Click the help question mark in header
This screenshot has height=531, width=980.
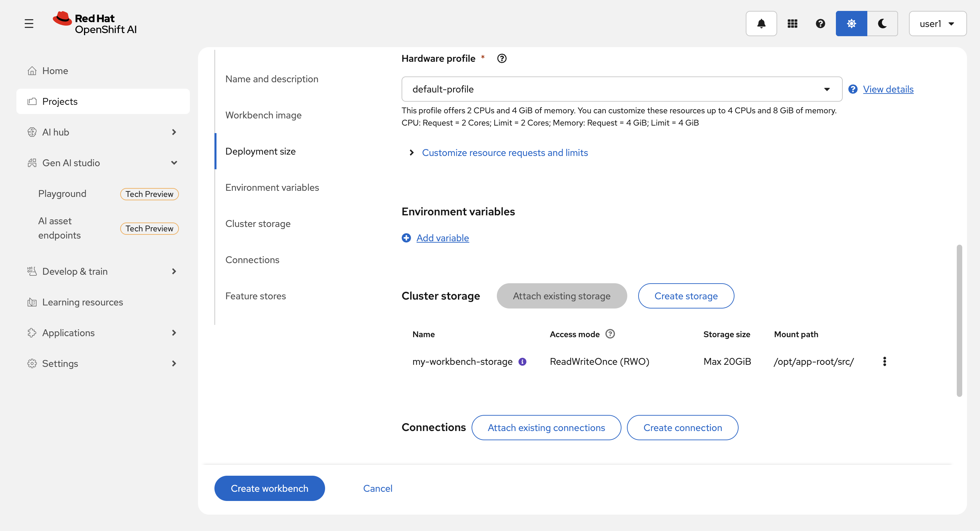pos(820,24)
